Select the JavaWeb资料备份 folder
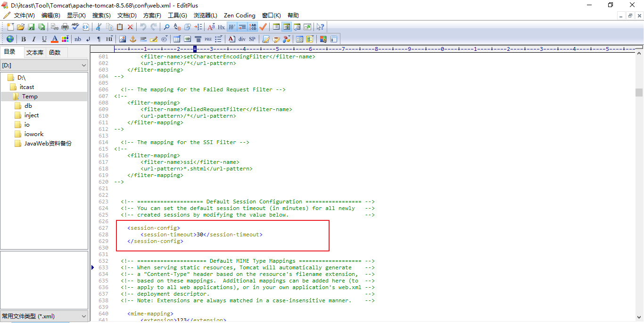 click(x=48, y=144)
